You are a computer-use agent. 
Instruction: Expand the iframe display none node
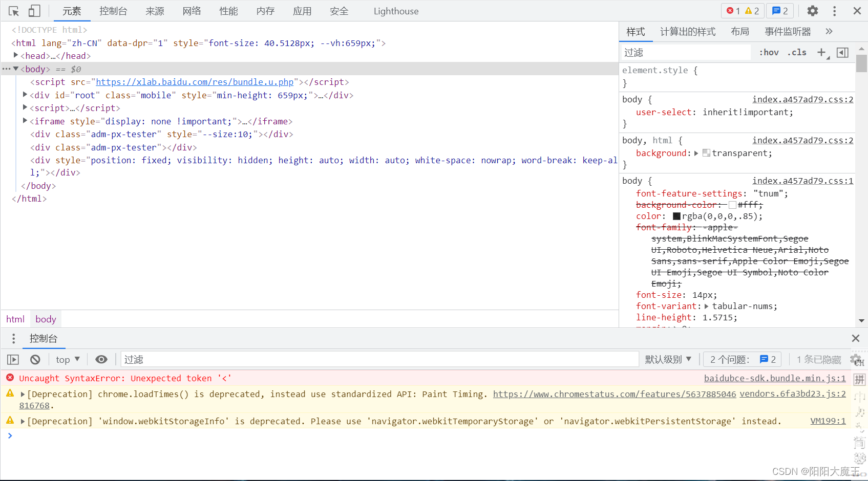pos(25,121)
